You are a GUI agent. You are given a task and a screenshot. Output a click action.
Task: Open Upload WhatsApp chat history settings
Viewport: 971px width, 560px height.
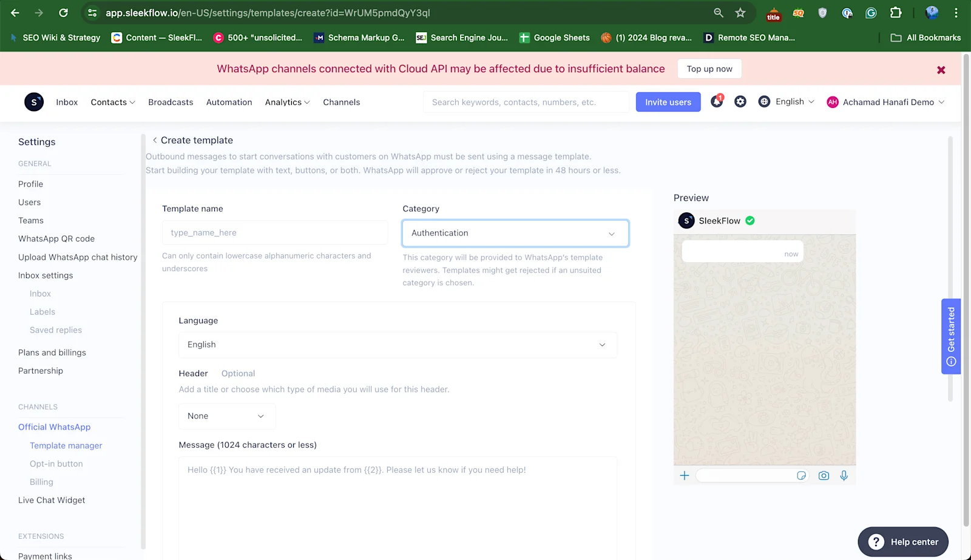(78, 257)
